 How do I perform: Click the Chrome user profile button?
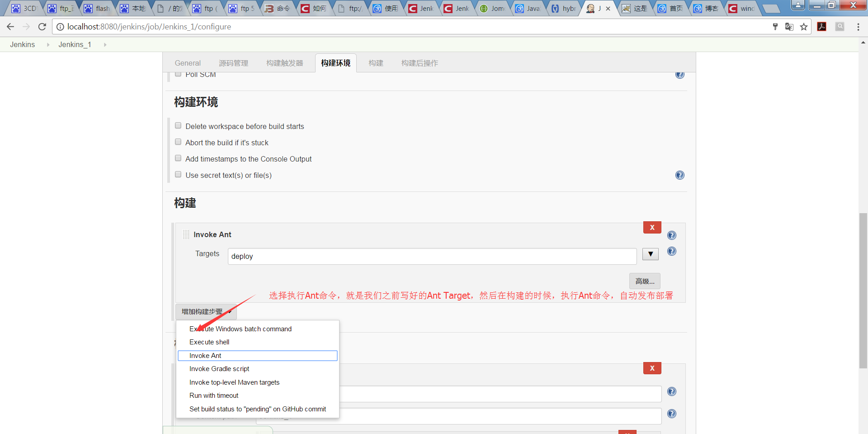coord(798,5)
